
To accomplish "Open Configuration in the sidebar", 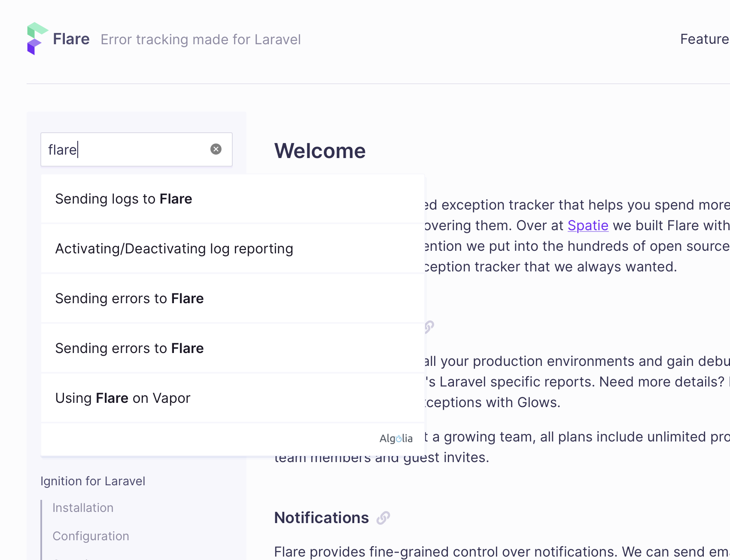I will click(91, 536).
